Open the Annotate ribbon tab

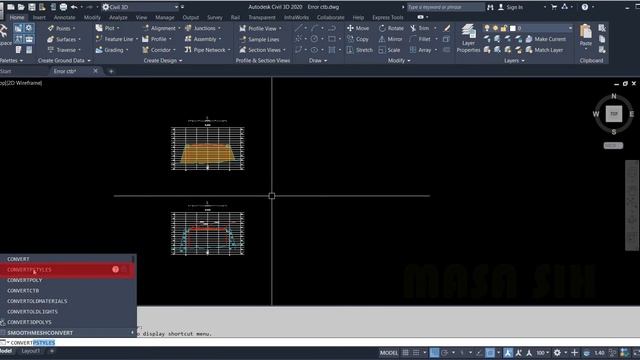point(64,18)
